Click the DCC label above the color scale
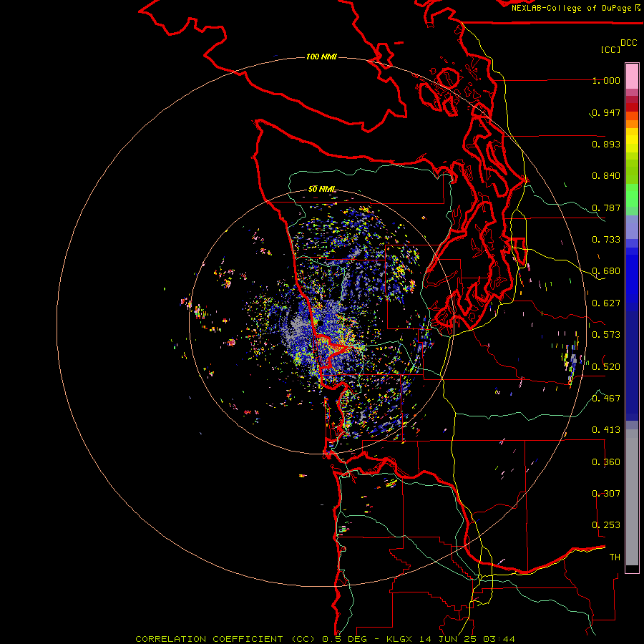This screenshot has width=644, height=644. 629,43
